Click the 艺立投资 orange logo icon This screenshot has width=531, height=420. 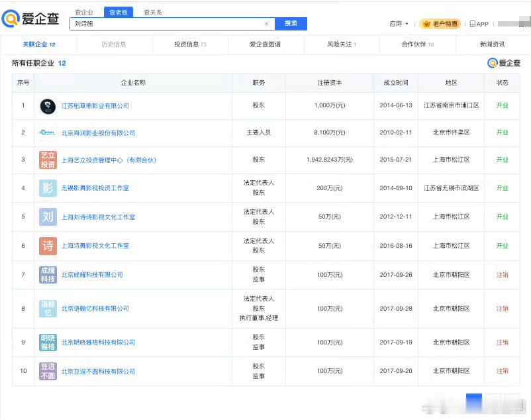pyautogui.click(x=48, y=160)
